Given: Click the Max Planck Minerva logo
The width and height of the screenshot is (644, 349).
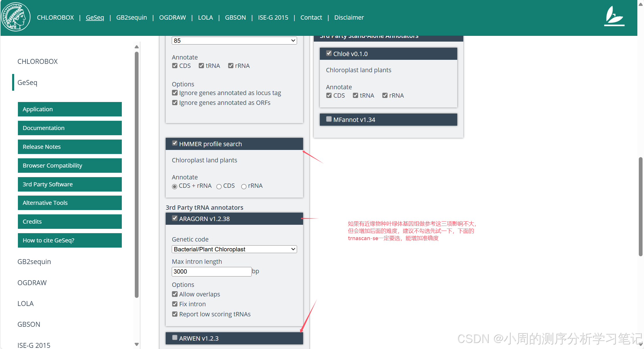Looking at the screenshot, I should click(x=16, y=17).
